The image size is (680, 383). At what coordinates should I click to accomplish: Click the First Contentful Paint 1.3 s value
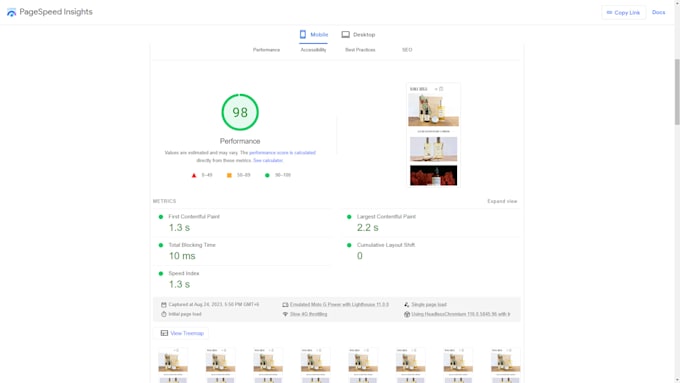coord(180,228)
